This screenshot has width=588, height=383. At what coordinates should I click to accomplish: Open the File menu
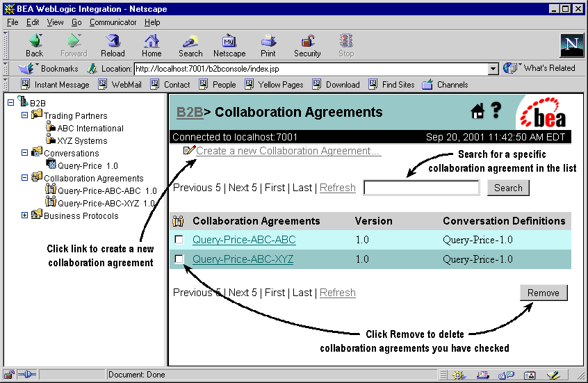(13, 22)
